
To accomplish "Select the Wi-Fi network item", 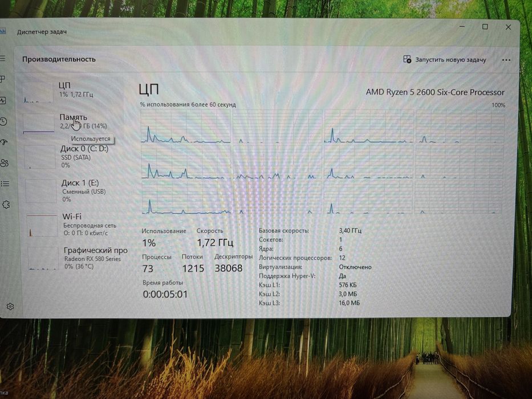I will [x=76, y=225].
